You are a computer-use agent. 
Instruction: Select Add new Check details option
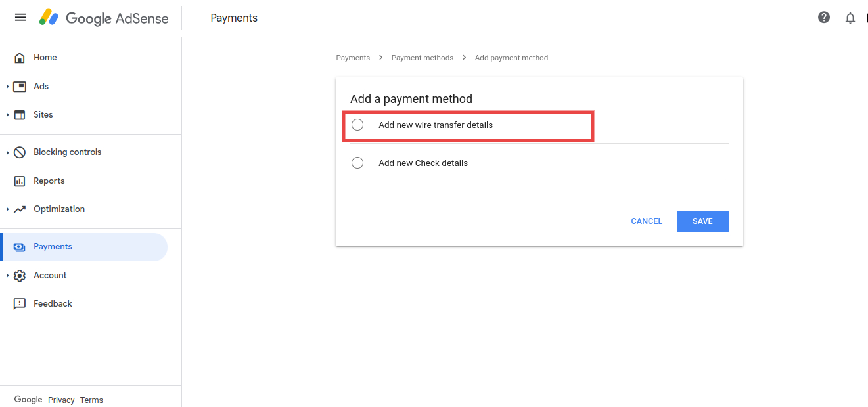(357, 163)
